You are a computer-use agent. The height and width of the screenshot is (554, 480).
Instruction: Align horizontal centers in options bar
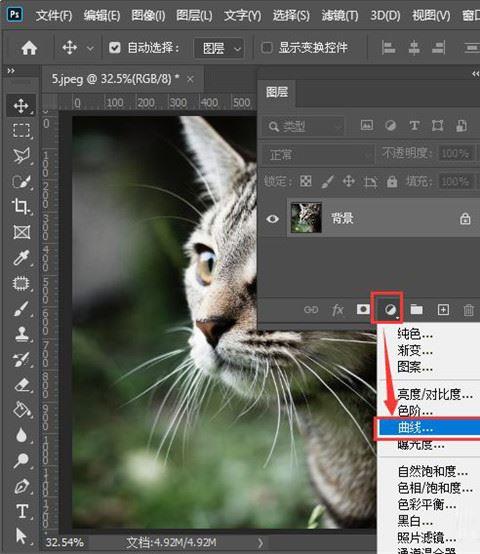tap(414, 48)
